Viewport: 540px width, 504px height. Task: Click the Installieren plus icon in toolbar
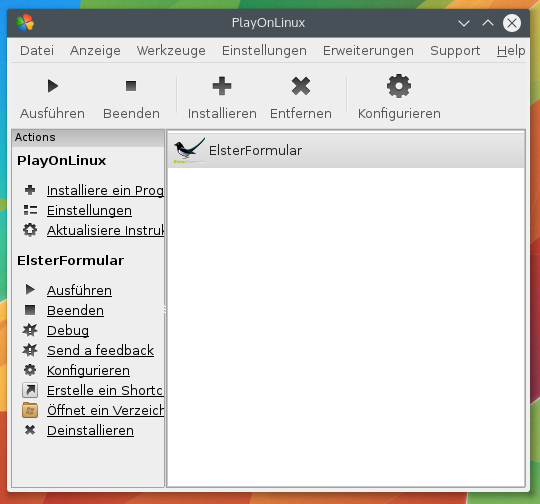click(222, 86)
